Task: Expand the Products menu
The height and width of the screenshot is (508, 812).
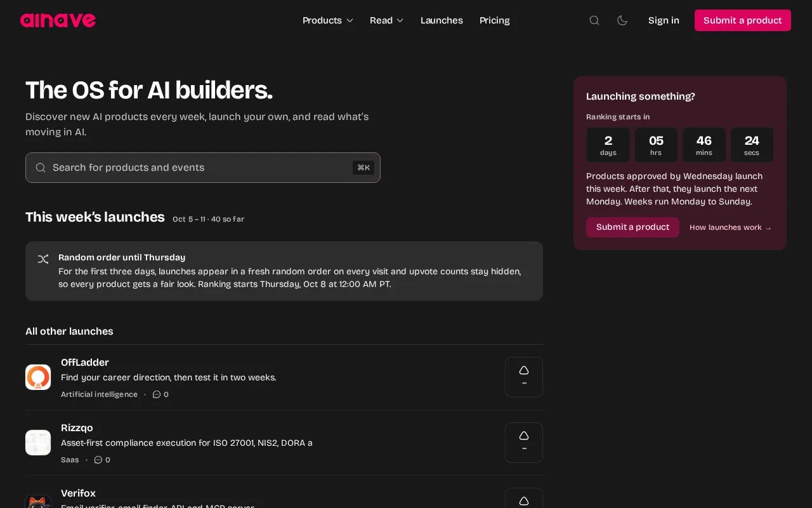Action: click(328, 20)
